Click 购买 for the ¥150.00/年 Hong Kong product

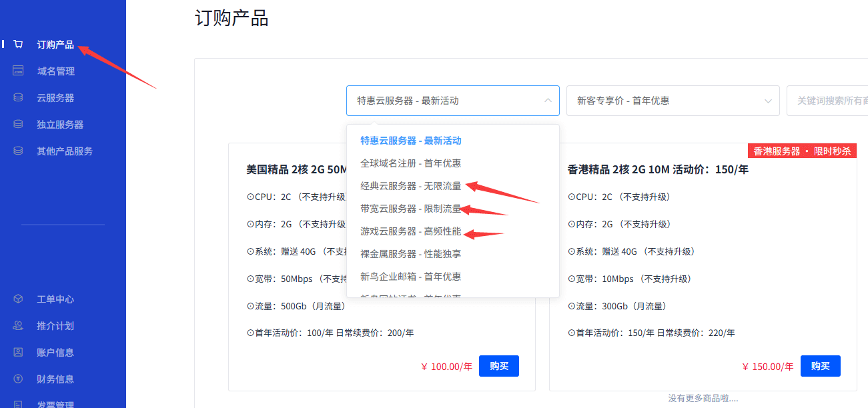(x=821, y=366)
